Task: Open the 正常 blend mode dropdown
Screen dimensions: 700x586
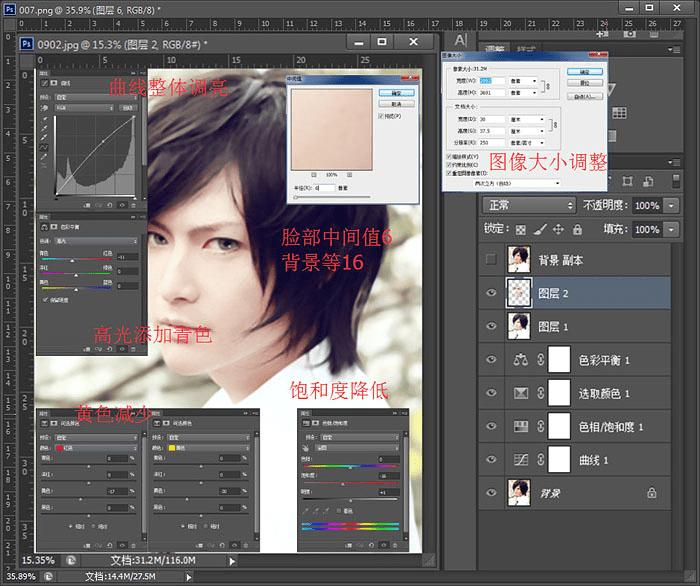Action: [x=527, y=205]
